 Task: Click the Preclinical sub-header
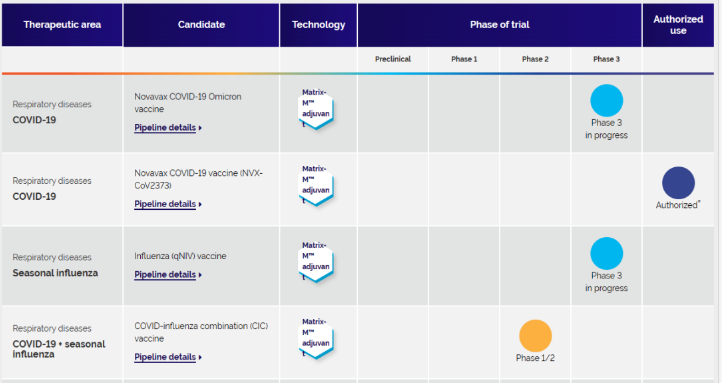[x=393, y=59]
